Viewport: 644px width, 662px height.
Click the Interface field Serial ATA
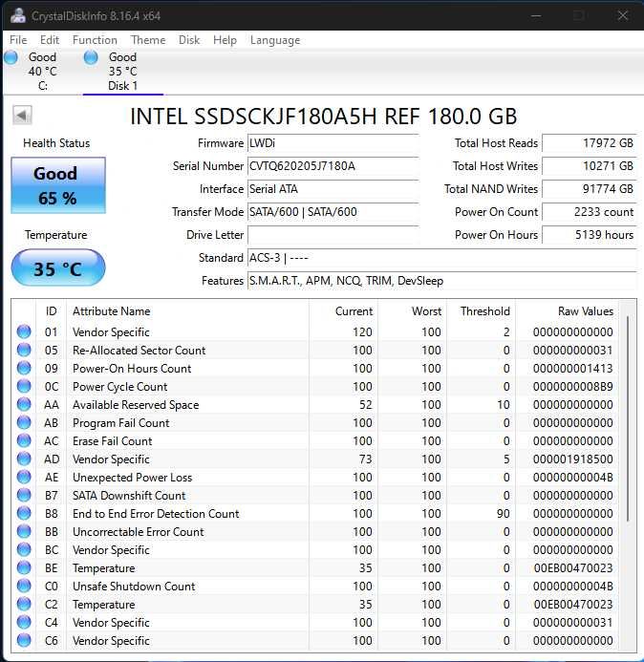click(x=333, y=189)
